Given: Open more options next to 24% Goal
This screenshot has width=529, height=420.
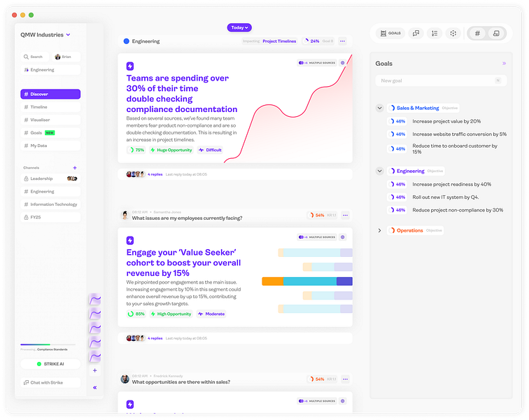Looking at the screenshot, I should [x=342, y=41].
